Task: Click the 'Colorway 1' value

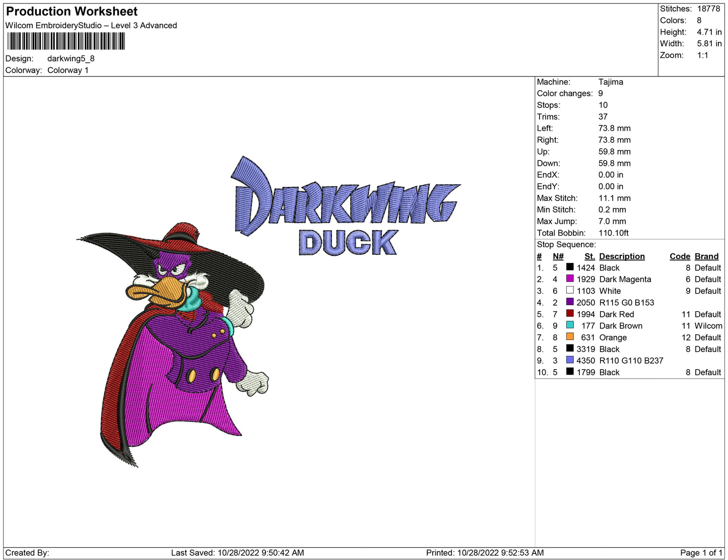Action: pyautogui.click(x=68, y=70)
